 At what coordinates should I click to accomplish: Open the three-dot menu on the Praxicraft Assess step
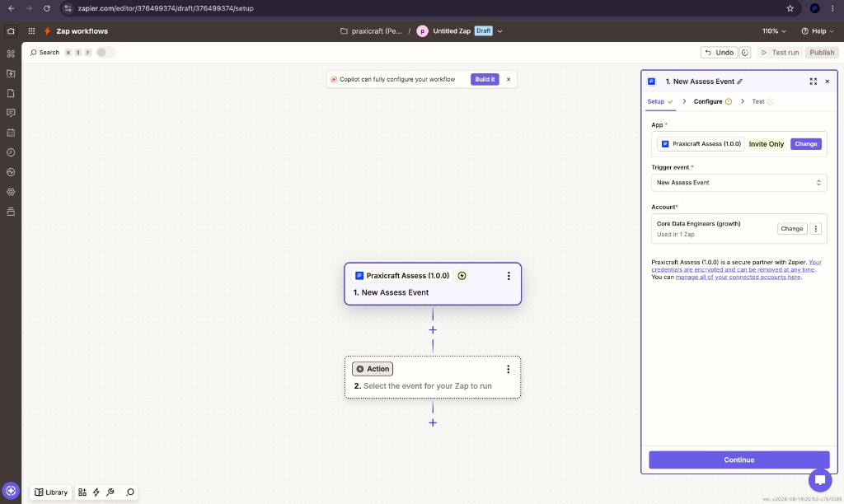tap(509, 276)
